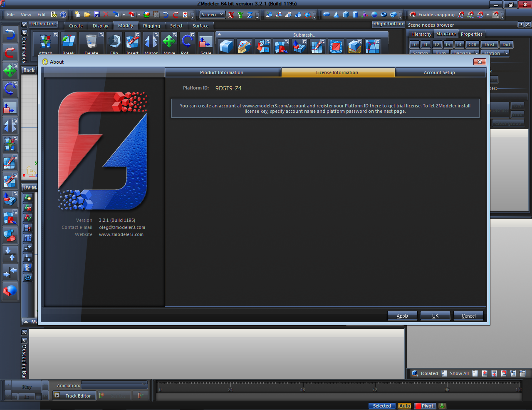This screenshot has width=532, height=410.
Task: Select the Insert tool
Action: coord(133,43)
